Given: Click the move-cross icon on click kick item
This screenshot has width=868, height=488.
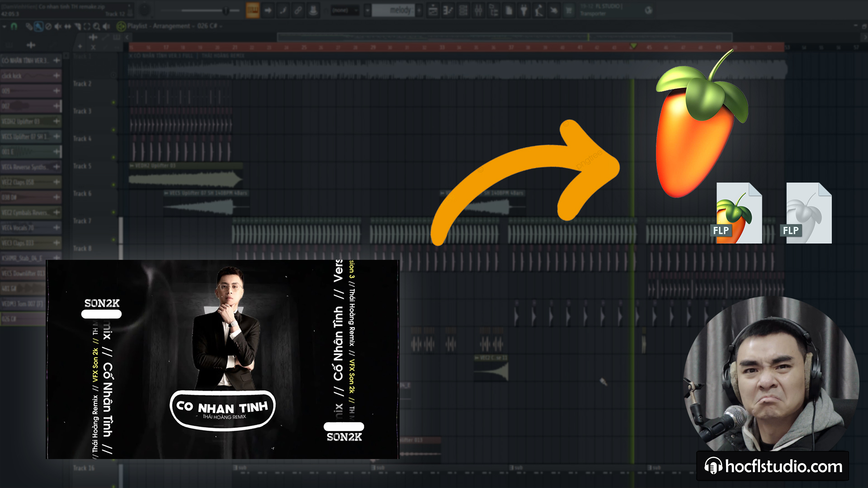Looking at the screenshot, I should 57,75.
